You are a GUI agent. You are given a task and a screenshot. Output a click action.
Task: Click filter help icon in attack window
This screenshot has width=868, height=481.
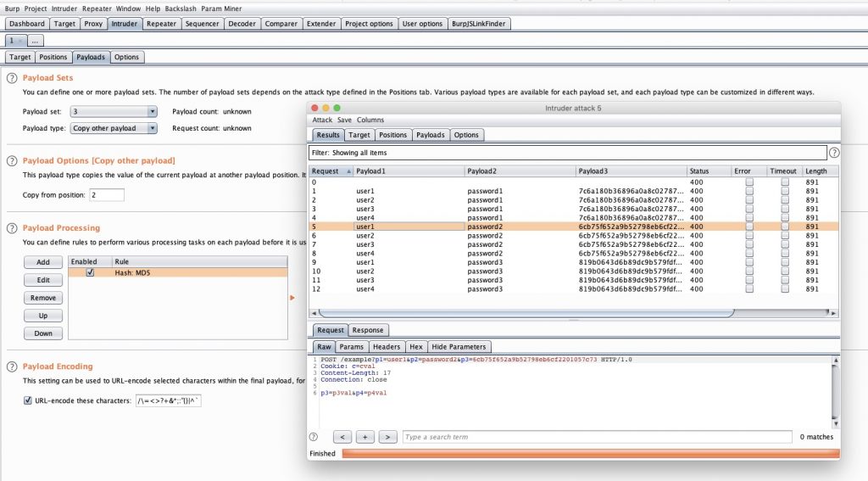(x=834, y=153)
